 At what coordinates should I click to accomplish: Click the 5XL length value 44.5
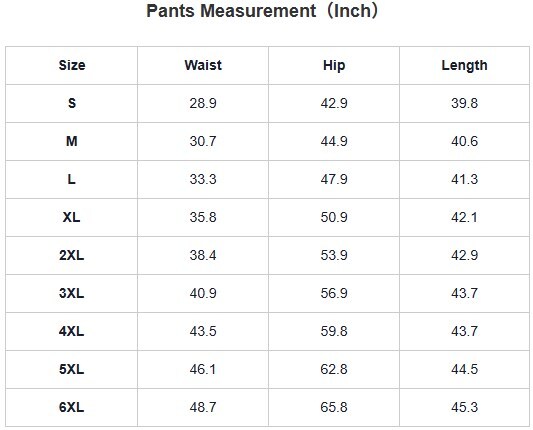464,369
